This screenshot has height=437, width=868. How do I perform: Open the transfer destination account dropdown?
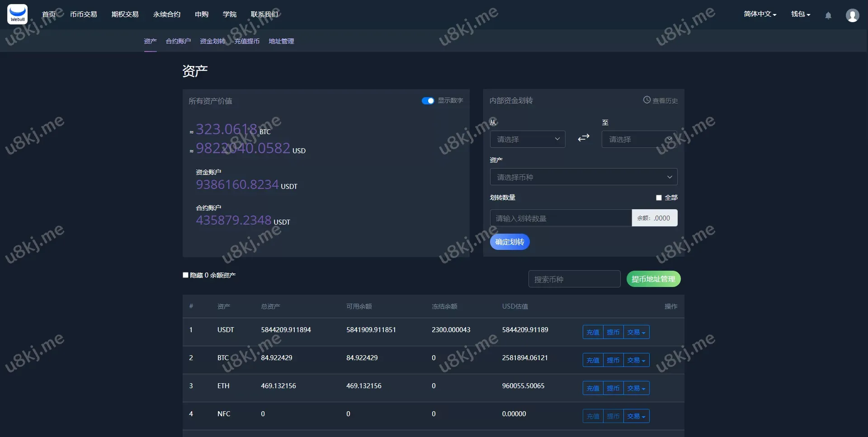[x=639, y=139]
